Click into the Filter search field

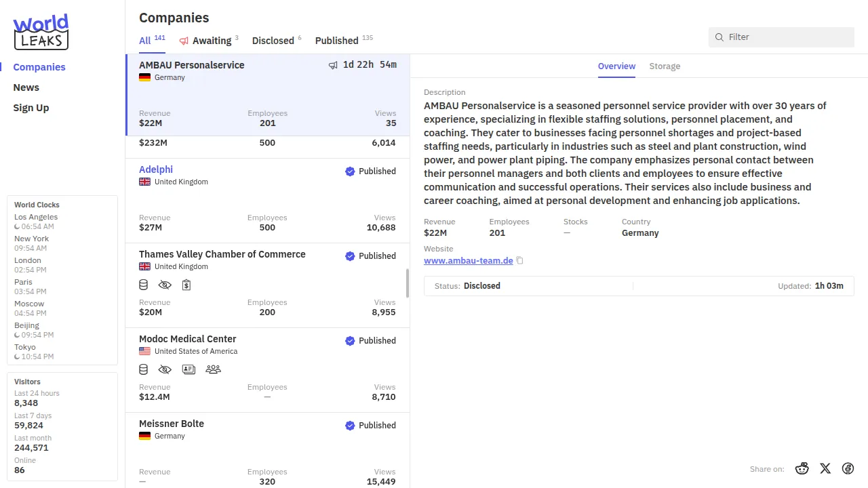(x=787, y=37)
